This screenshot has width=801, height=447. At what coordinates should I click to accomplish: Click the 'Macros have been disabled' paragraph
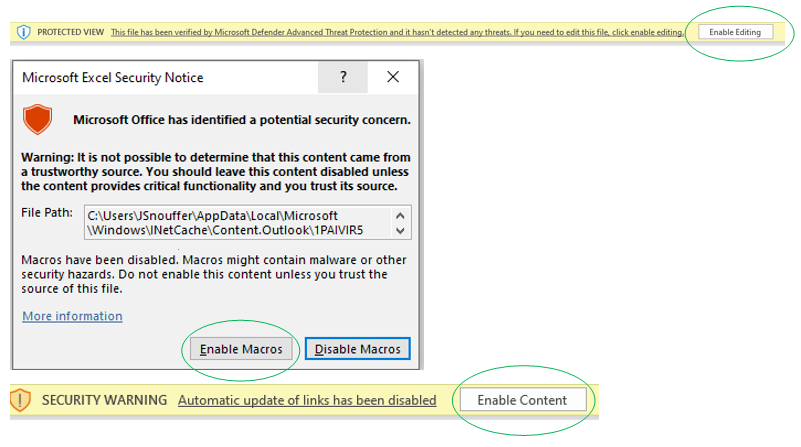(x=214, y=274)
